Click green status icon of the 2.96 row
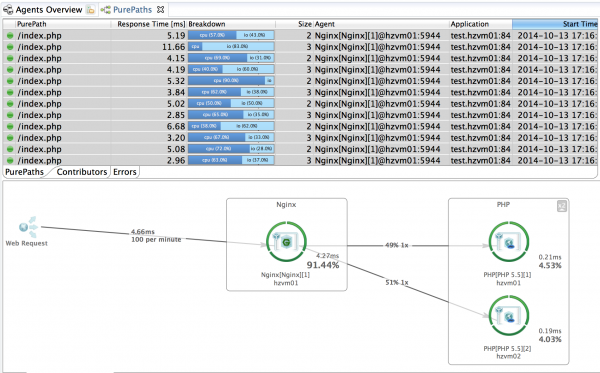Image resolution: width=600 pixels, height=373 pixels. click(x=10, y=161)
